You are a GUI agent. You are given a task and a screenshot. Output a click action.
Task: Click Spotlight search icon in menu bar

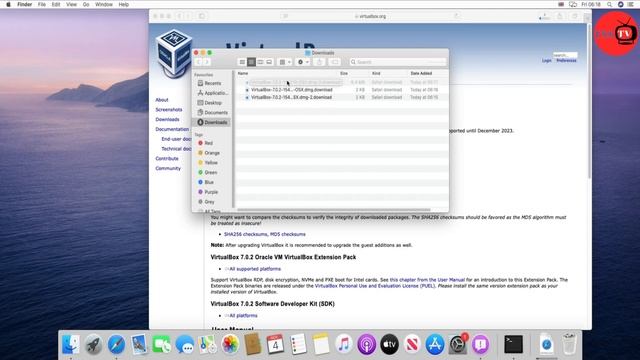point(609,4)
